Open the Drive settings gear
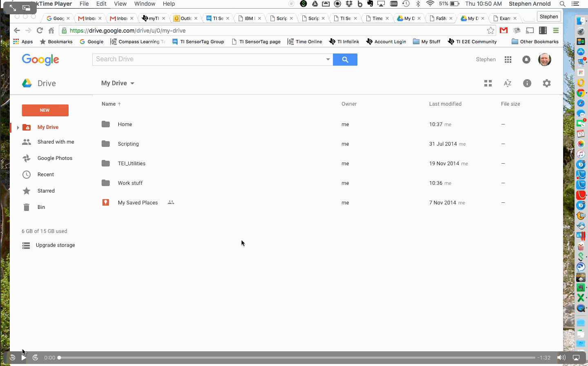Screen dimensions: 588x366 tap(546, 83)
